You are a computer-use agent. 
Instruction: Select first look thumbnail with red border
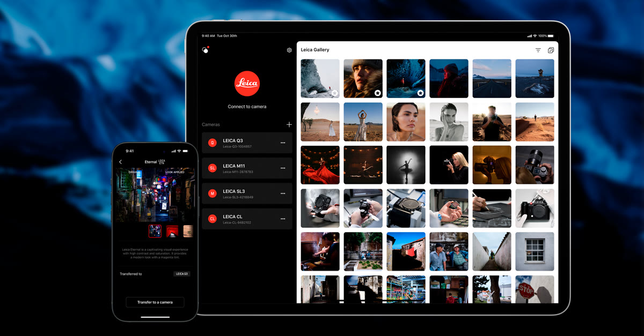155,231
